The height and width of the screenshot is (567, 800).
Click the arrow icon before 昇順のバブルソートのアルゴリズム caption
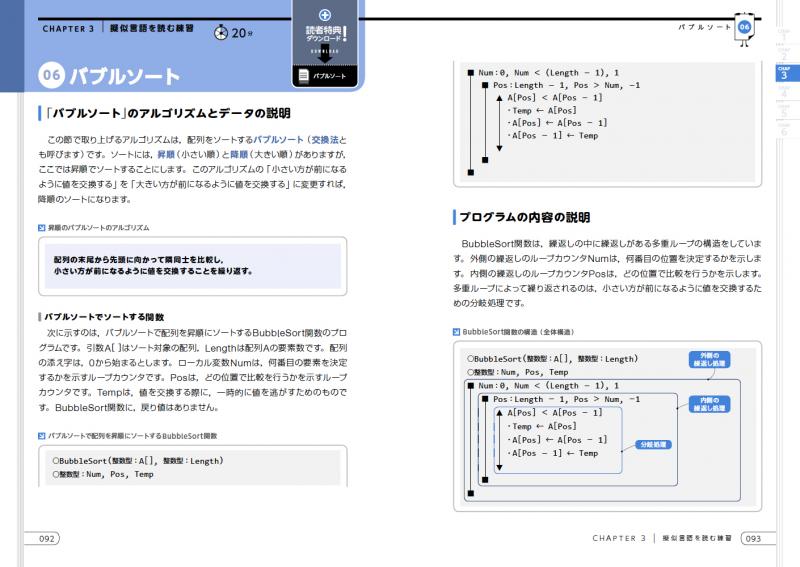[x=41, y=228]
